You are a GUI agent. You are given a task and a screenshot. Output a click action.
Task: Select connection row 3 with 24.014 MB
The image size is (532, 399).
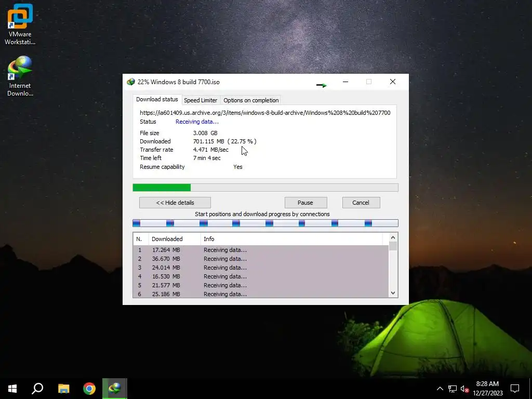[261, 268]
